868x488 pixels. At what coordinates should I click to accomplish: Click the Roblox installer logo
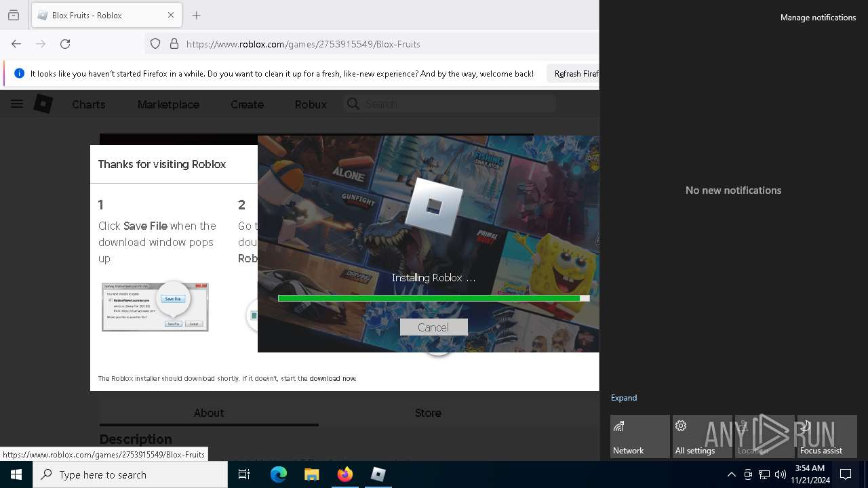[x=434, y=206]
